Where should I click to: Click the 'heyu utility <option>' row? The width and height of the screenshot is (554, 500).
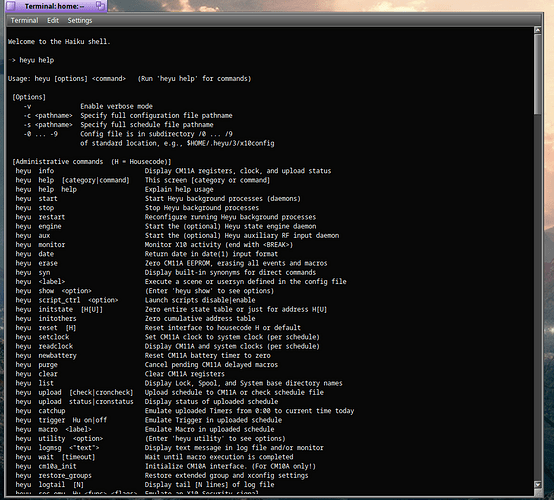point(150,439)
